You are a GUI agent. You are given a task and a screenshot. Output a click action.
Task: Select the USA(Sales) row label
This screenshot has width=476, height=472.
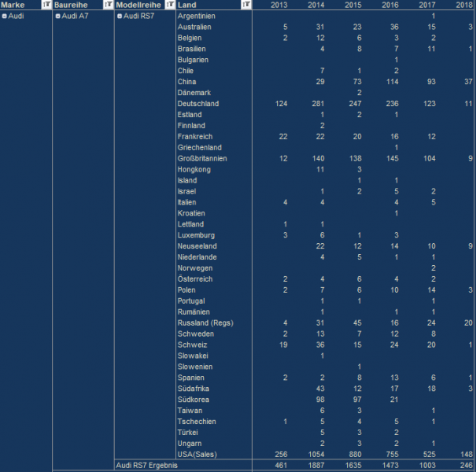[x=197, y=455]
